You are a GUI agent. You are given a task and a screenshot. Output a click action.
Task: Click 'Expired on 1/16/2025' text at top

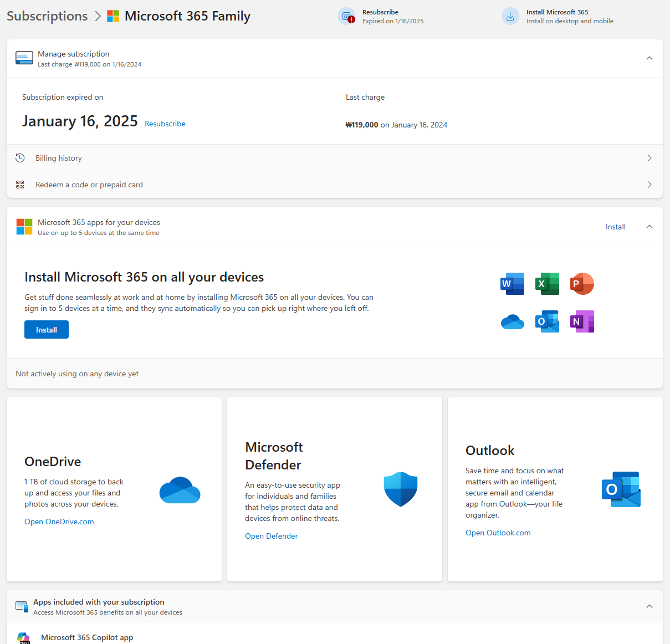click(393, 21)
